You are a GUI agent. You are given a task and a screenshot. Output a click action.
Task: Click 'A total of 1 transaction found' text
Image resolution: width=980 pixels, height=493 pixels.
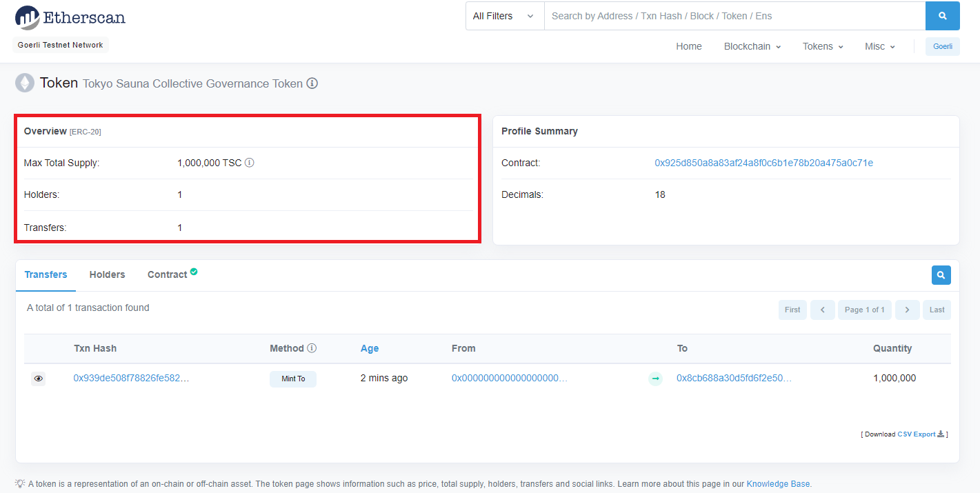pos(88,308)
